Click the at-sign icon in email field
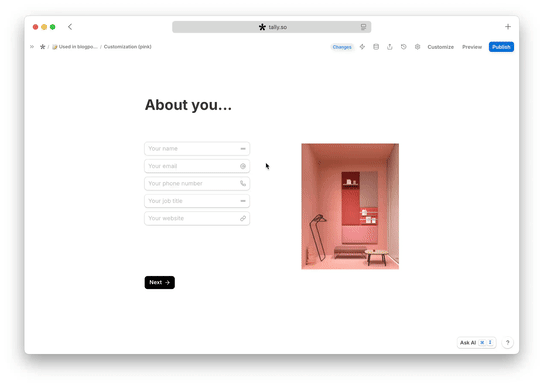The width and height of the screenshot is (550, 384). (243, 166)
